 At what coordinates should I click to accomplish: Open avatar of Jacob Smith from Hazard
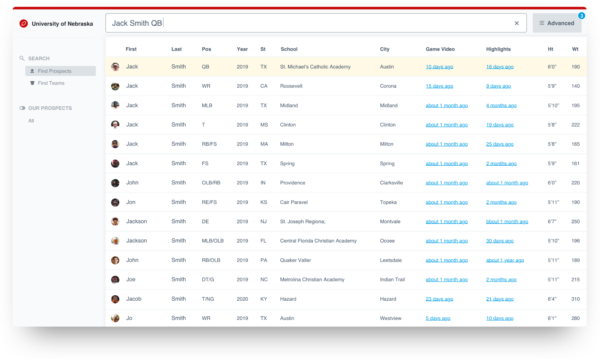pos(115,299)
